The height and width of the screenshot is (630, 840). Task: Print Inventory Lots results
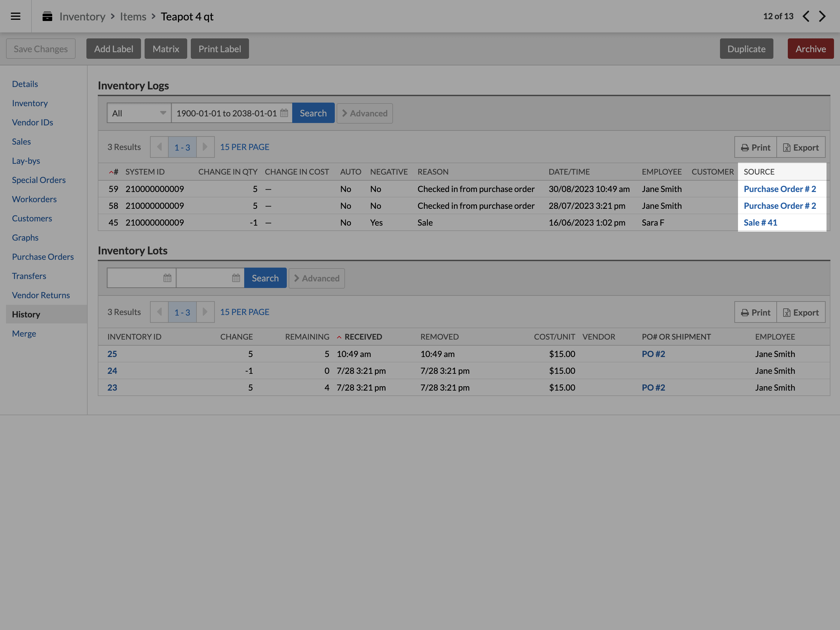coord(756,313)
